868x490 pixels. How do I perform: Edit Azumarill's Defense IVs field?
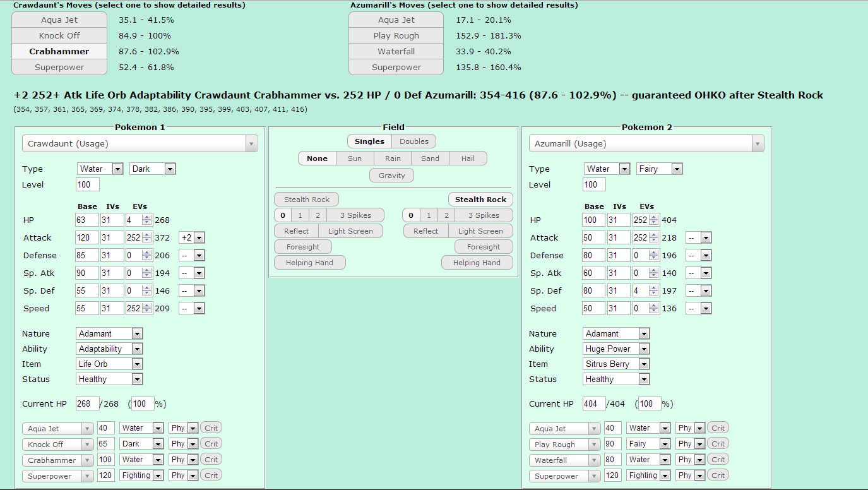(x=619, y=255)
